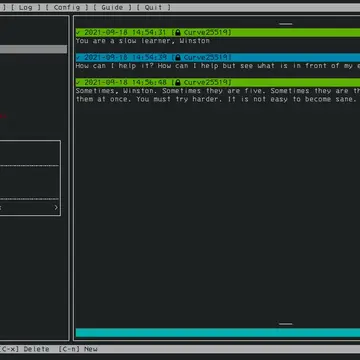Click the [C-x] Delete shortcut

[x=25, y=349]
